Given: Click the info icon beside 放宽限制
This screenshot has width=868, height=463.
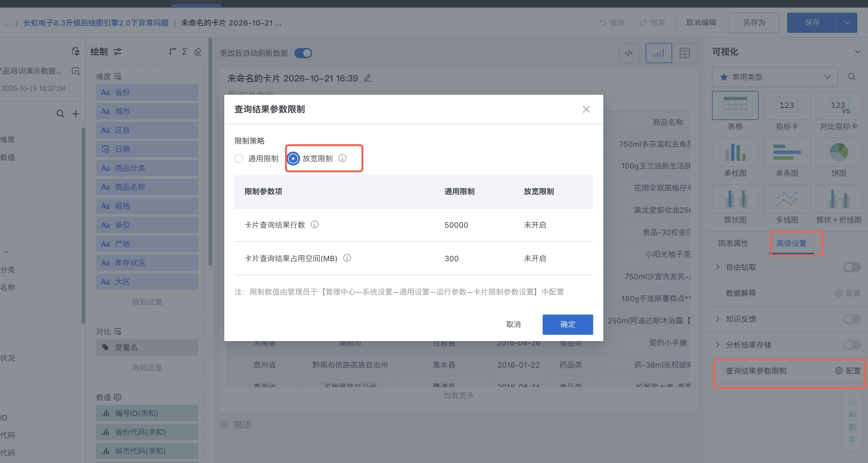Looking at the screenshot, I should pos(342,158).
